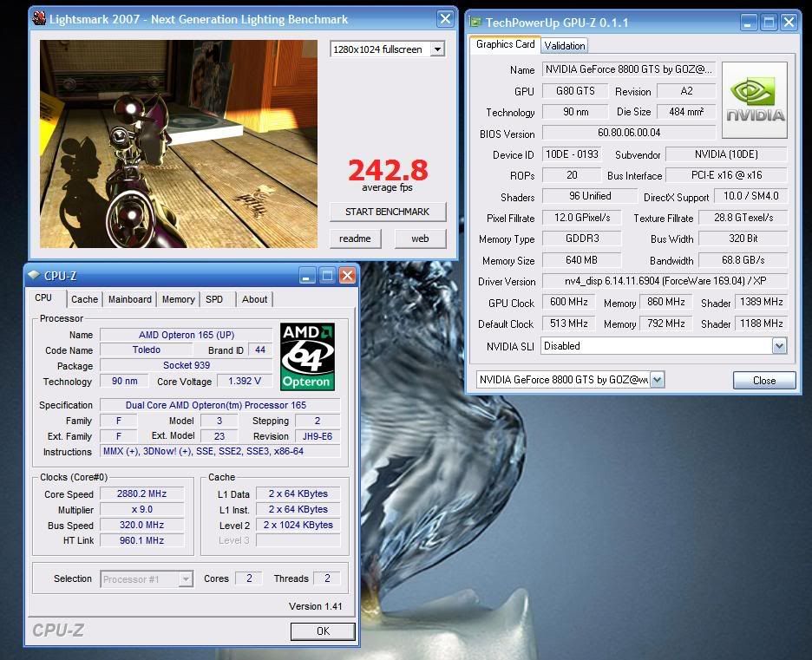Click the Texture Fillrate value 28.8 GTexel/s
The width and height of the screenshot is (812, 660).
[743, 218]
